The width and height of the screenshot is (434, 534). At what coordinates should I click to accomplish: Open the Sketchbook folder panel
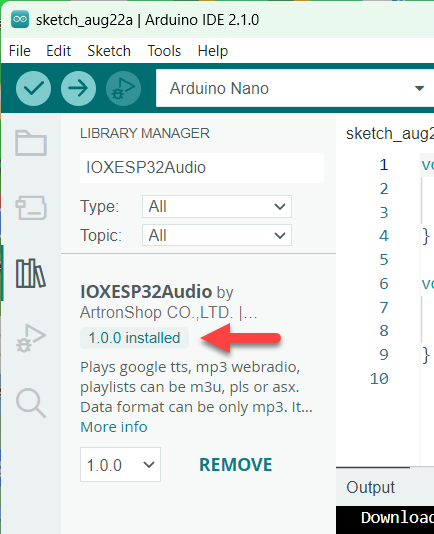click(31, 143)
